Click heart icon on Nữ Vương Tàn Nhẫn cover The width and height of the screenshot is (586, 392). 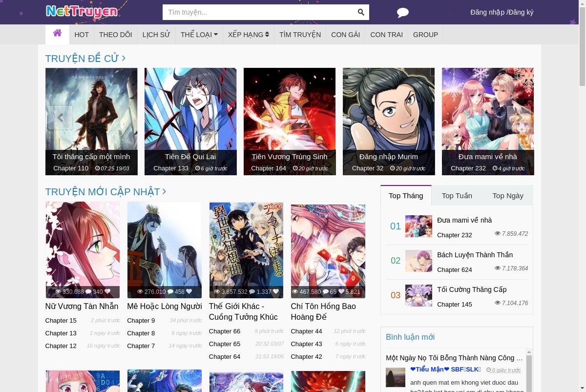(x=107, y=292)
